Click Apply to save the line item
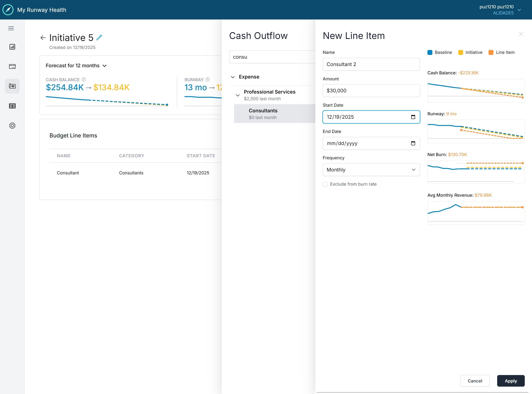 click(x=511, y=381)
